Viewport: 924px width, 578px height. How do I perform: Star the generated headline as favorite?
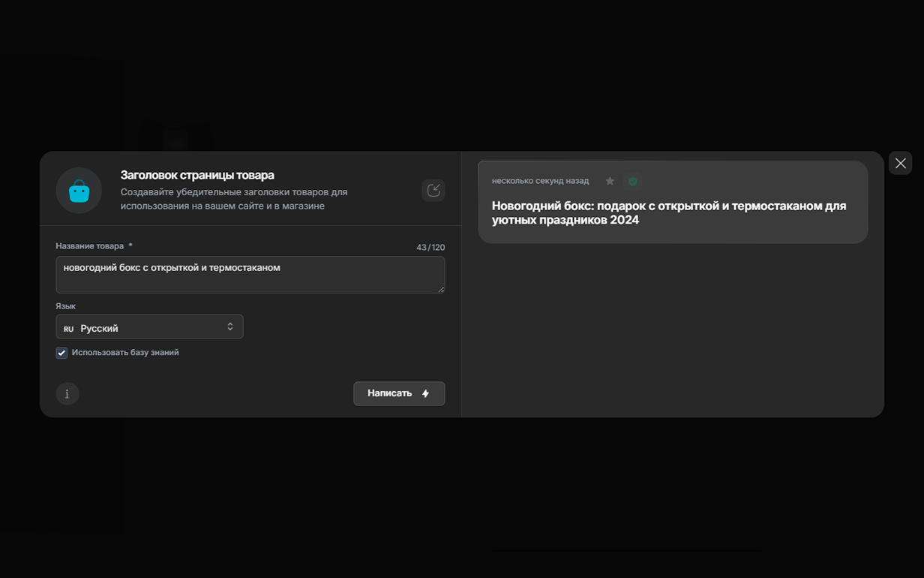pos(610,181)
